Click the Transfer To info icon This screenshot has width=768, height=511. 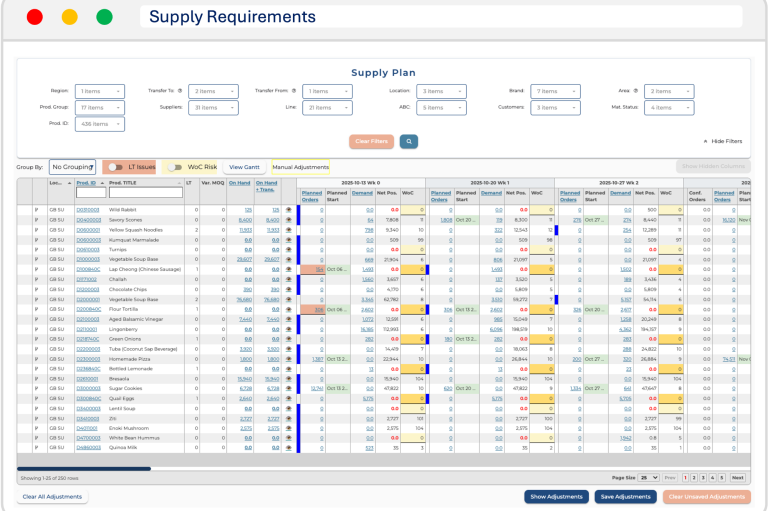[x=181, y=90]
